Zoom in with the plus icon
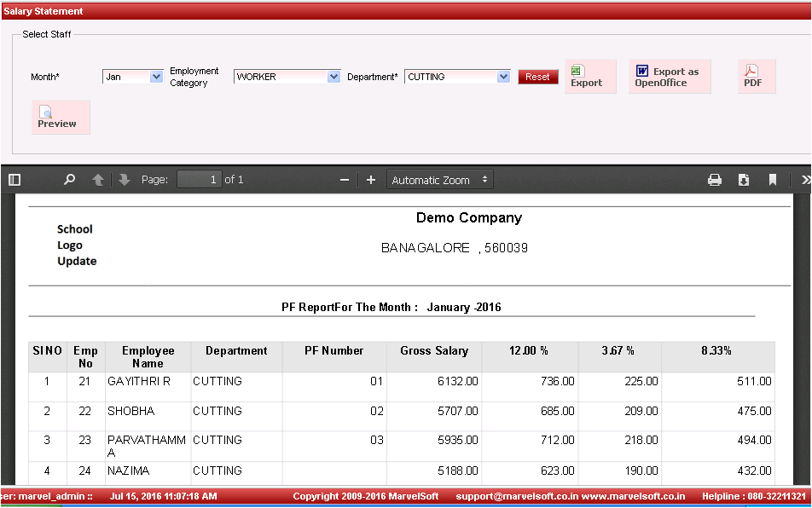The image size is (812, 508). 371,180
